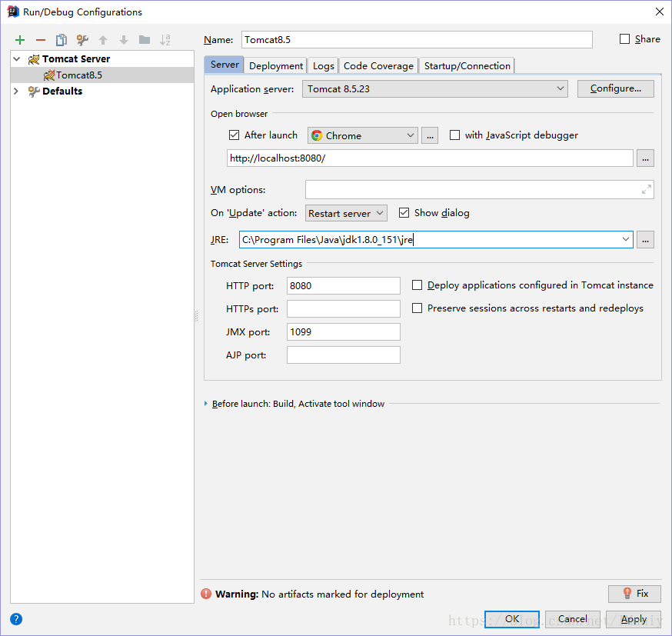Image resolution: width=672 pixels, height=636 pixels.
Task: Open JRE path dropdown arrow
Action: click(x=626, y=239)
